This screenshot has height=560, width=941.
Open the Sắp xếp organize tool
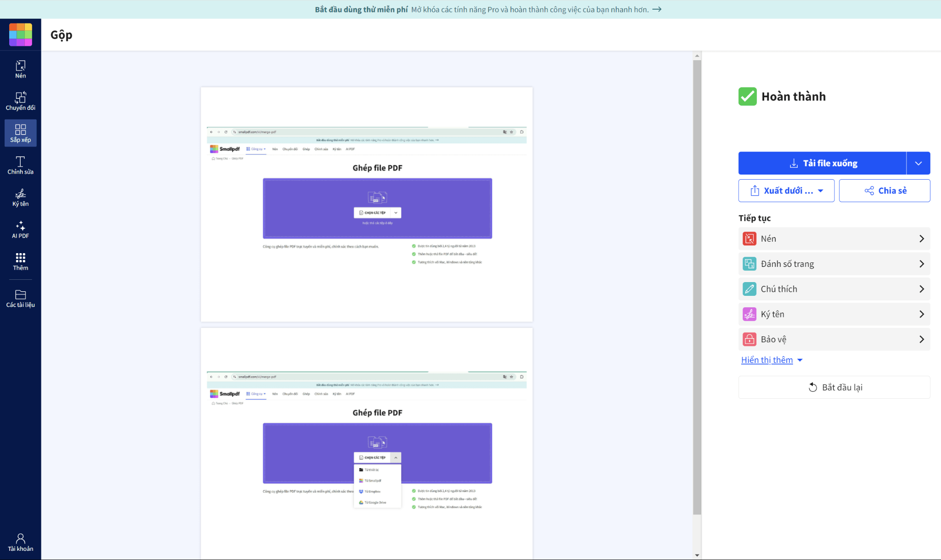[20, 133]
